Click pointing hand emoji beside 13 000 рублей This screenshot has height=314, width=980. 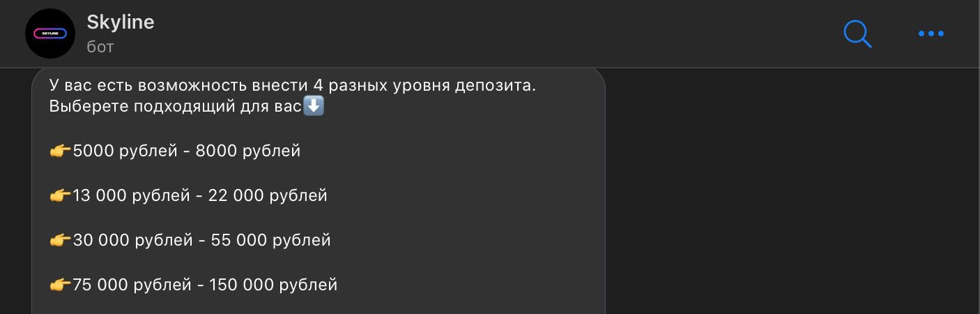61,195
